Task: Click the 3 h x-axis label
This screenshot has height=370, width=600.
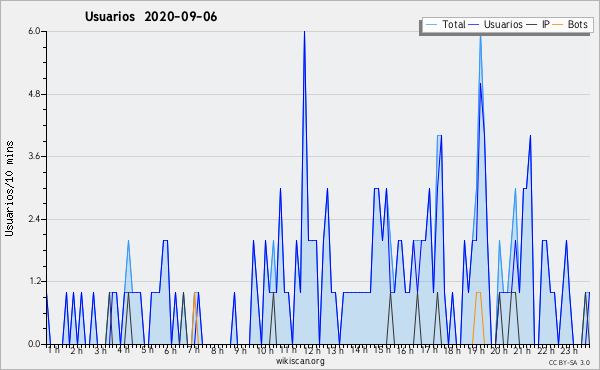Action: click(100, 351)
